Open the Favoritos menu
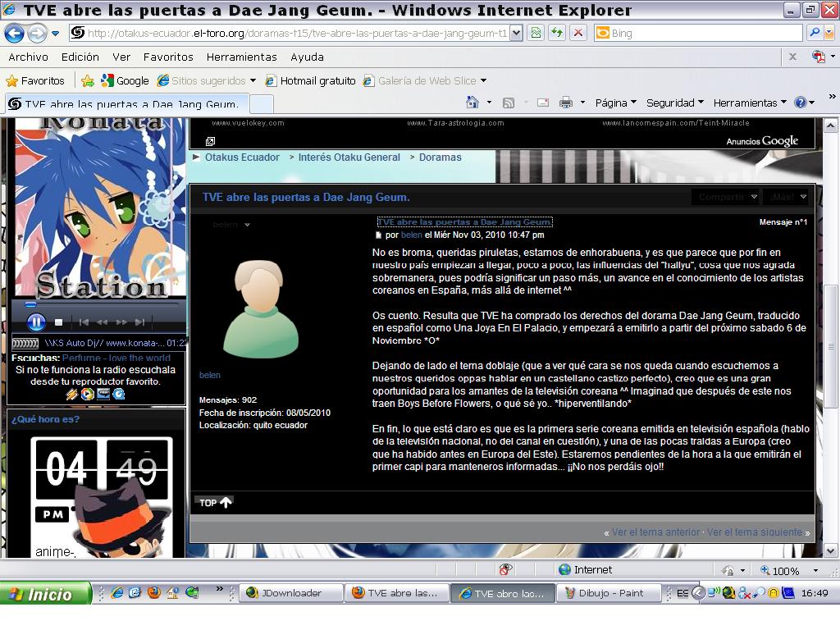Screen dimensions: 840x630 click(x=168, y=57)
